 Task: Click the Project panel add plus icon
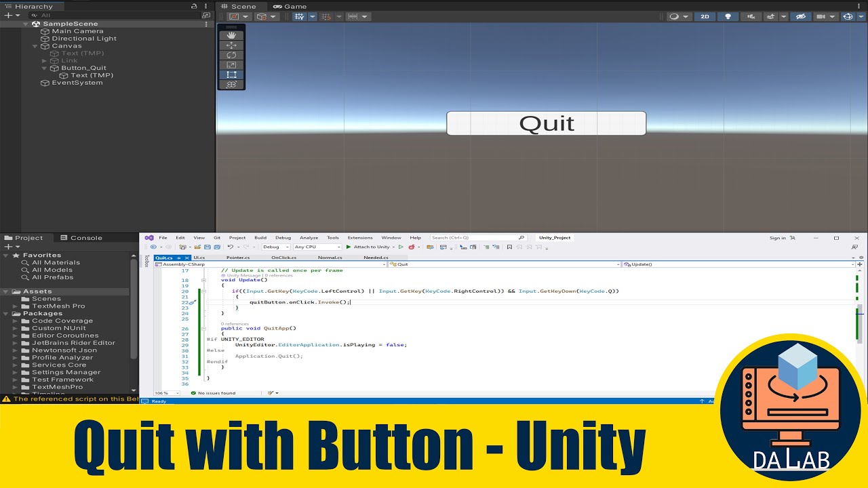pyautogui.click(x=7, y=247)
